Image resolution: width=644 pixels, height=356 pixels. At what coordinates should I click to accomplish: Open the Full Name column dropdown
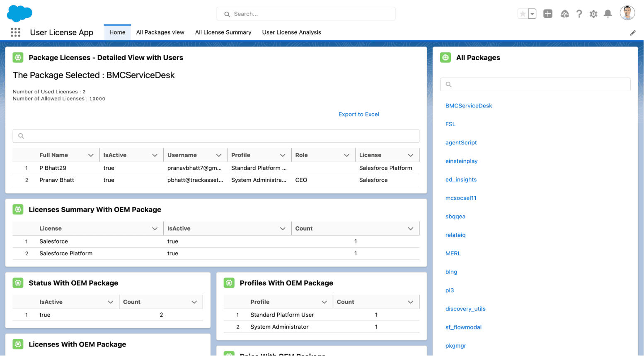coord(91,155)
